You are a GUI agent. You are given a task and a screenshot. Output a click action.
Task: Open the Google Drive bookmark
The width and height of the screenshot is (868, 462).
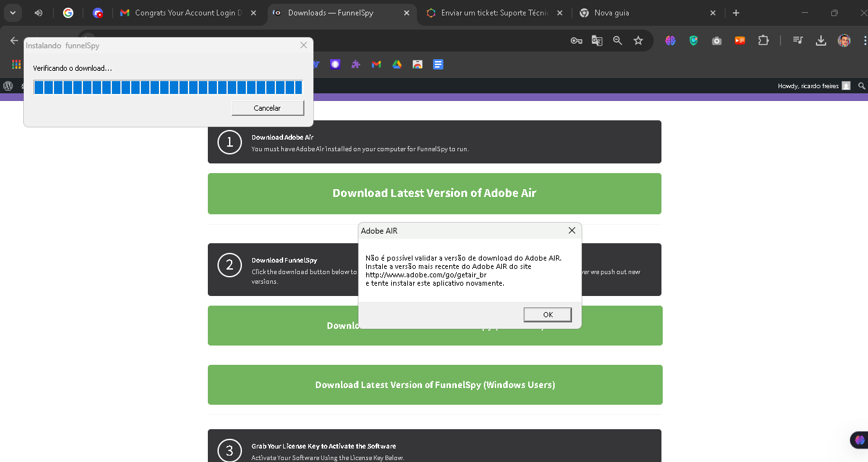tap(397, 64)
